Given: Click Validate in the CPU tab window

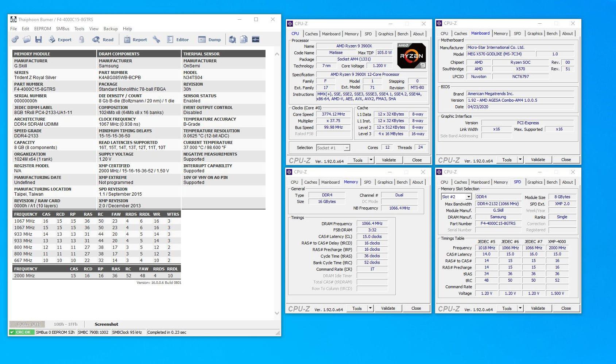Looking at the screenshot, I should click(x=389, y=160).
